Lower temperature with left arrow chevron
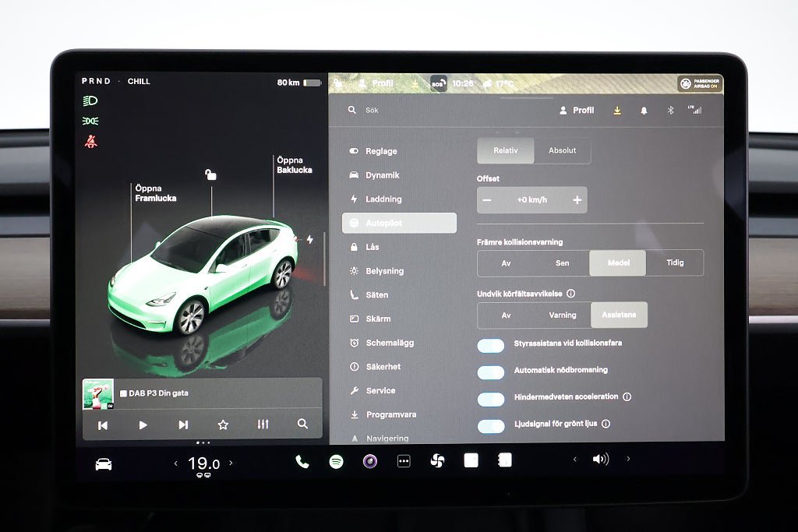The height and width of the screenshot is (532, 798). pyautogui.click(x=175, y=463)
